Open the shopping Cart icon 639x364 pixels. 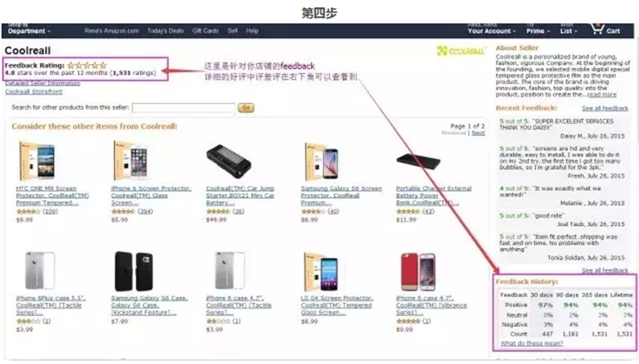pyautogui.click(x=605, y=29)
